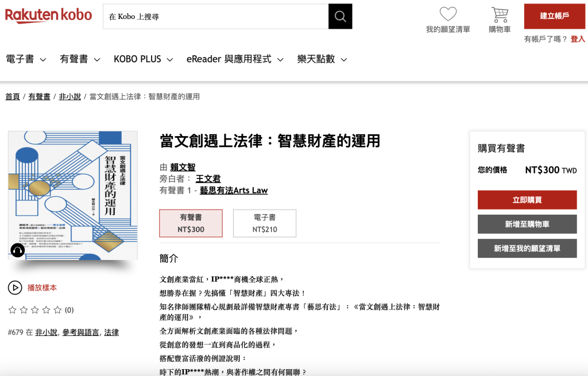The height and width of the screenshot is (376, 588).
Task: Click the book cover thumbnail
Action: point(73,195)
